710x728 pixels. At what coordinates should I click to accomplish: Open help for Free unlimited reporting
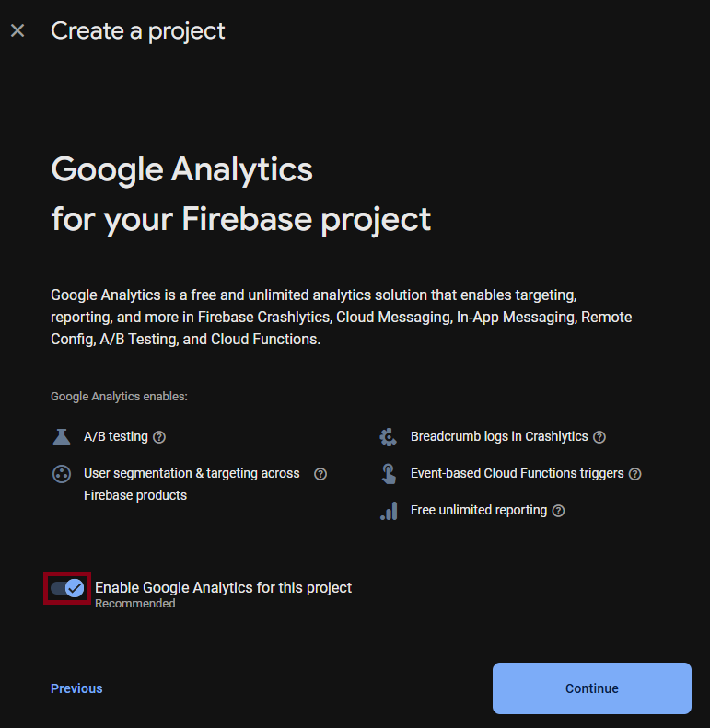point(558,511)
